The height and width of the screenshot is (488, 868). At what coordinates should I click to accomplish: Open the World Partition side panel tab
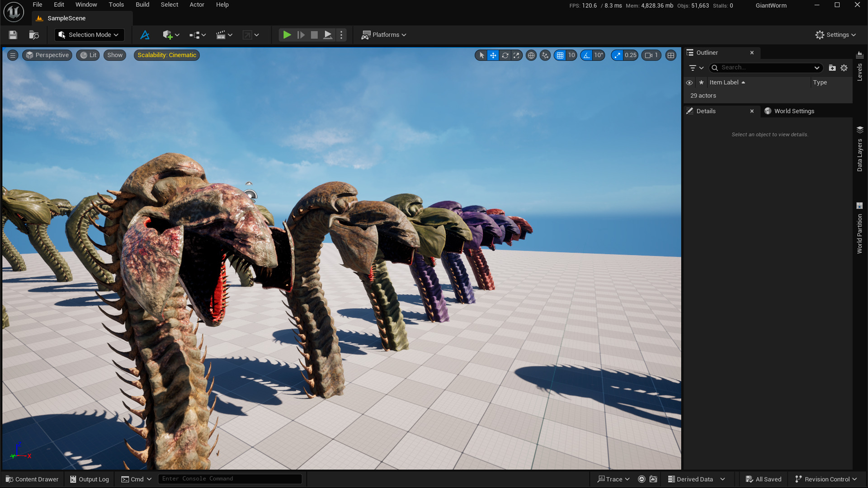click(860, 228)
